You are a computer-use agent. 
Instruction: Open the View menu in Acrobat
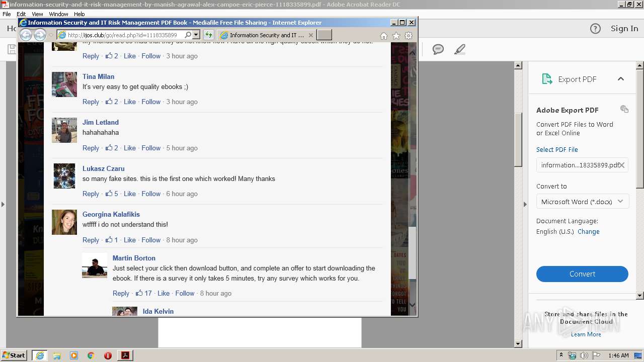pos(37,14)
